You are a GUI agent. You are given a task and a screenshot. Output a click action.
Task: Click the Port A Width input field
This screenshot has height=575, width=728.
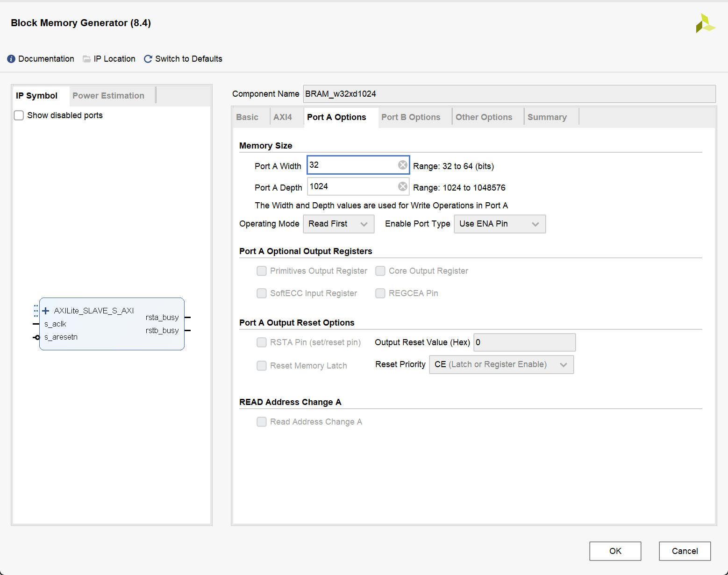[x=358, y=165]
